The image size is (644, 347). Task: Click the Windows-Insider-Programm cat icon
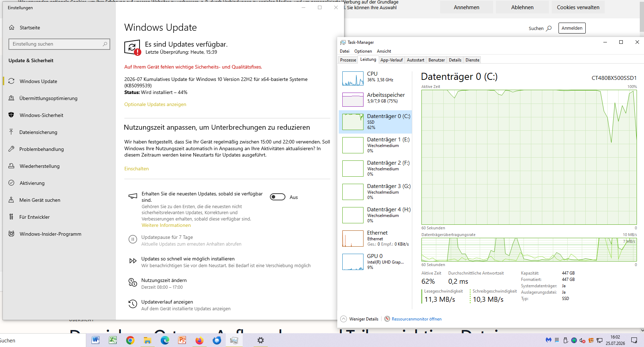(11, 234)
